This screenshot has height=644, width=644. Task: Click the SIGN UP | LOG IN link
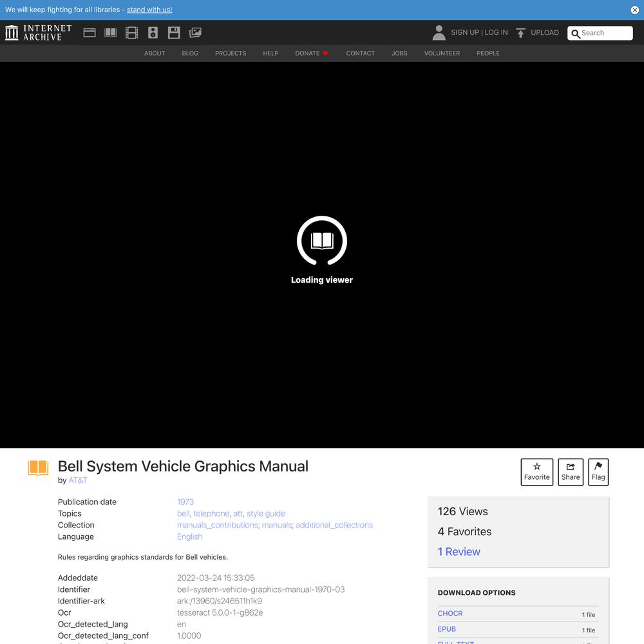pyautogui.click(x=479, y=32)
